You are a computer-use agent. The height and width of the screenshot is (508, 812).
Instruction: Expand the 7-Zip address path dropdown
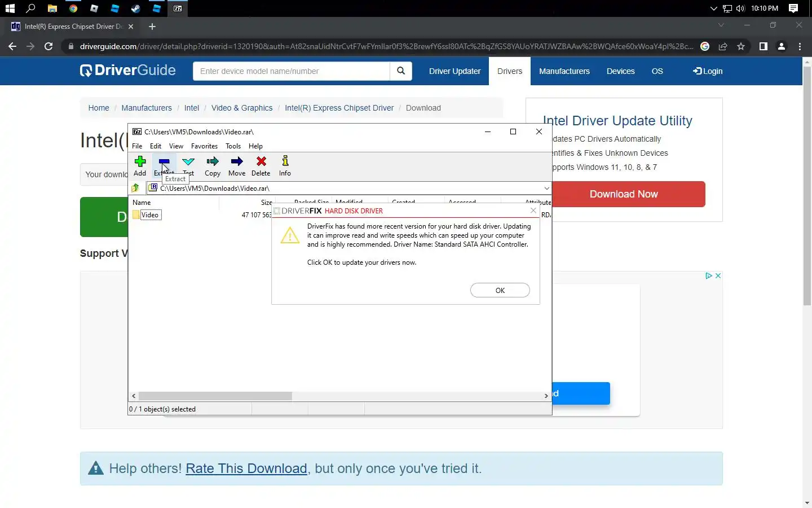click(546, 188)
